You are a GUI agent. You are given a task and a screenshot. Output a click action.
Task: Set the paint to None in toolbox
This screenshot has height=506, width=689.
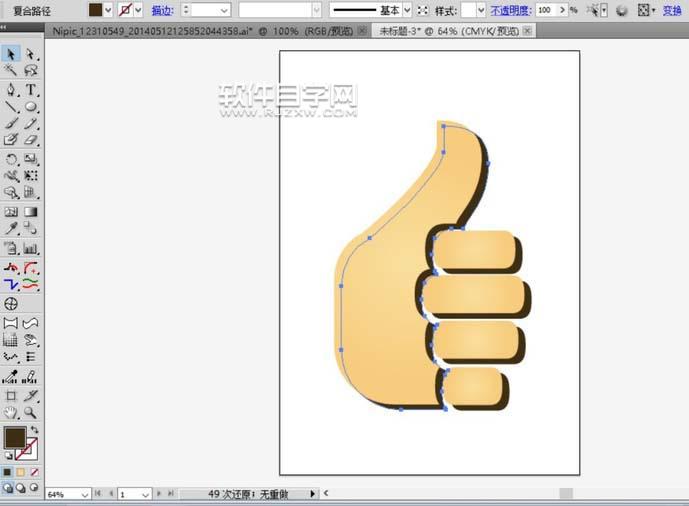[x=35, y=471]
